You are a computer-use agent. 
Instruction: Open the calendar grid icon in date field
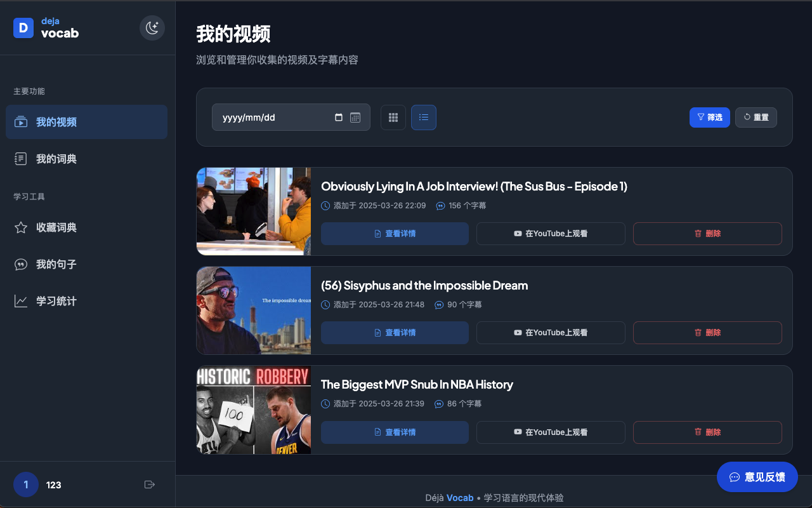click(355, 117)
